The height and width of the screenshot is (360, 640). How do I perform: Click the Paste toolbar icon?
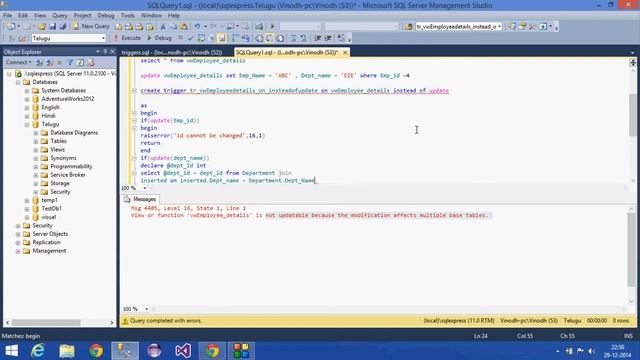point(184,27)
